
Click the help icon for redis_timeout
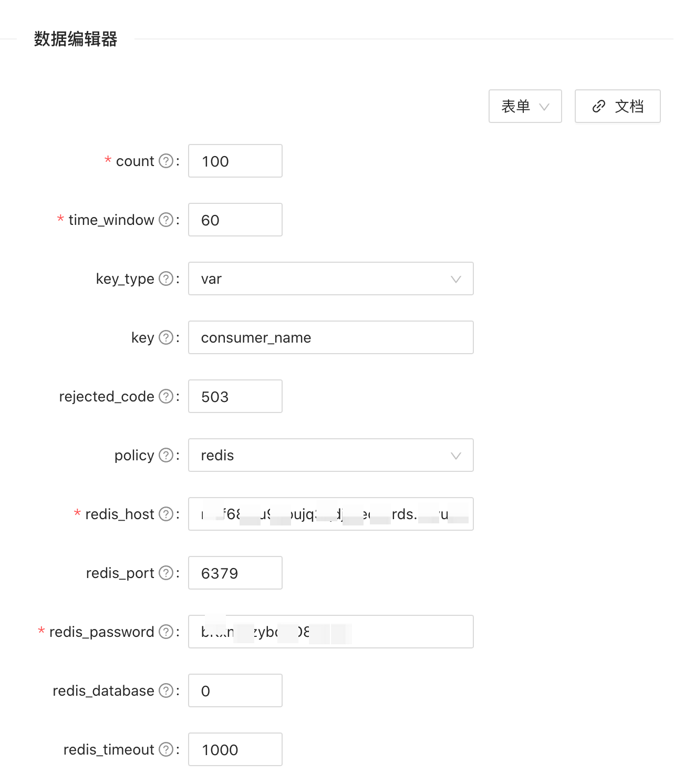167,749
